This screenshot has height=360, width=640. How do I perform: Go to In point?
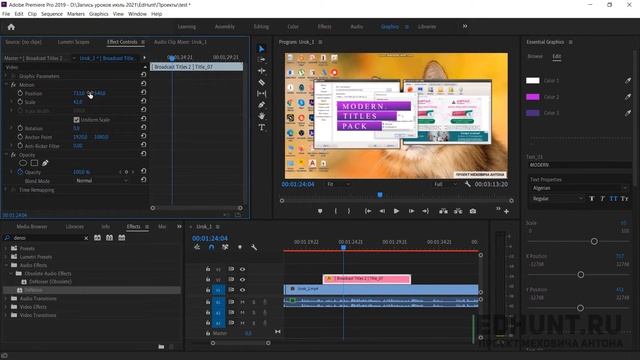(368, 211)
